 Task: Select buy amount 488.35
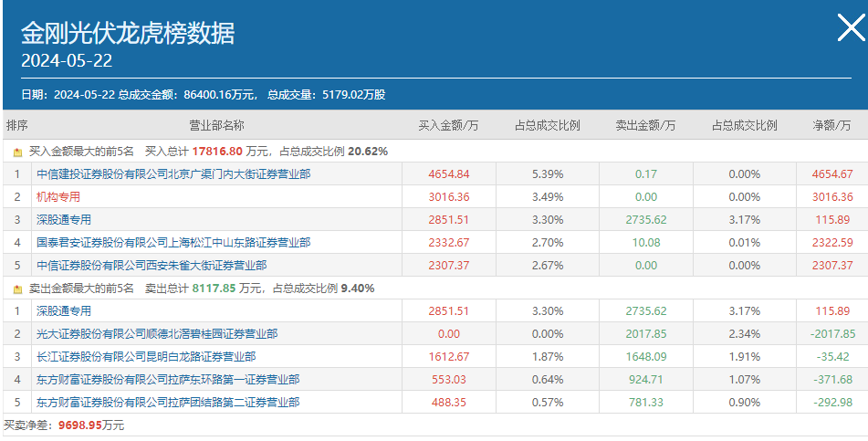point(448,403)
